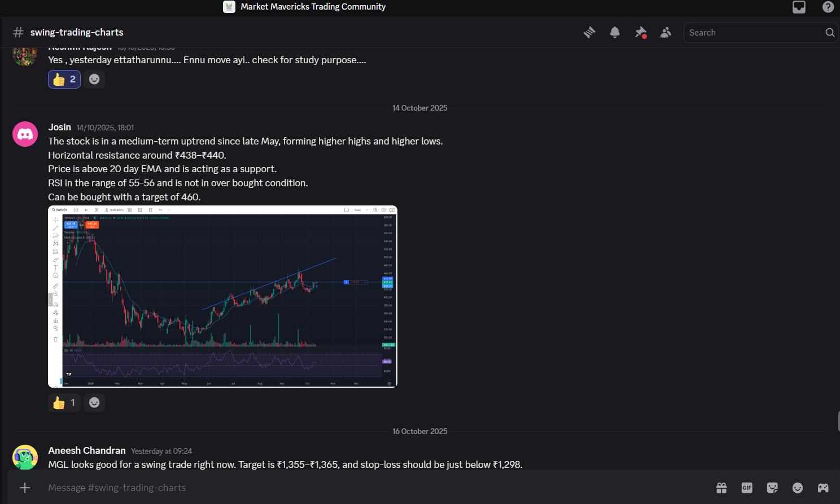
Task: Open notification settings bell icon
Action: [615, 33]
